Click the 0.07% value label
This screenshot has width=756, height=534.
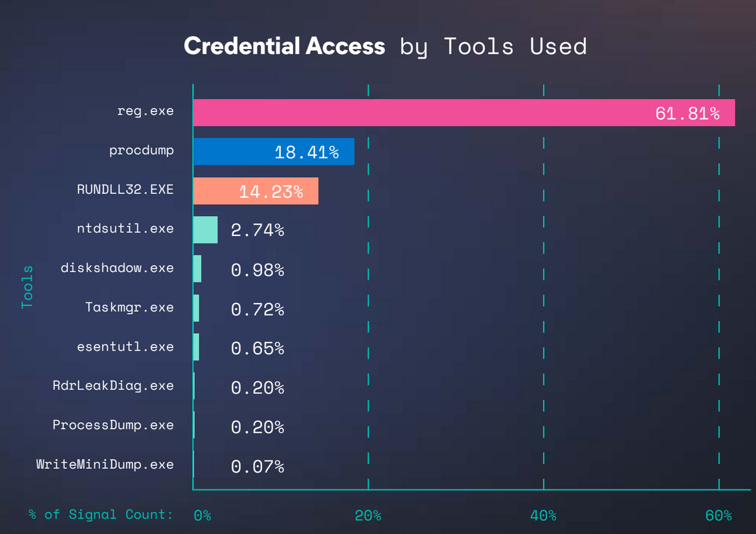point(258,466)
